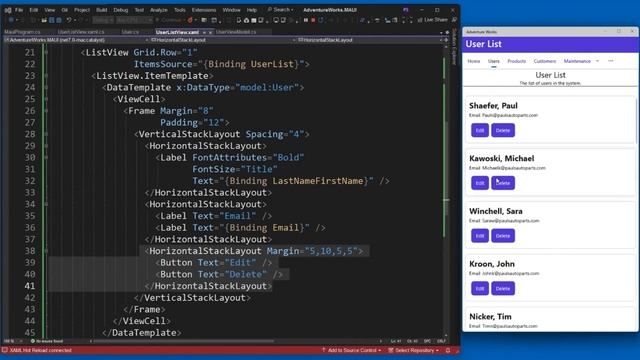The height and width of the screenshot is (360, 640).
Task: Collapse the DataTemplate element at line 24
Action: [x=46, y=87]
